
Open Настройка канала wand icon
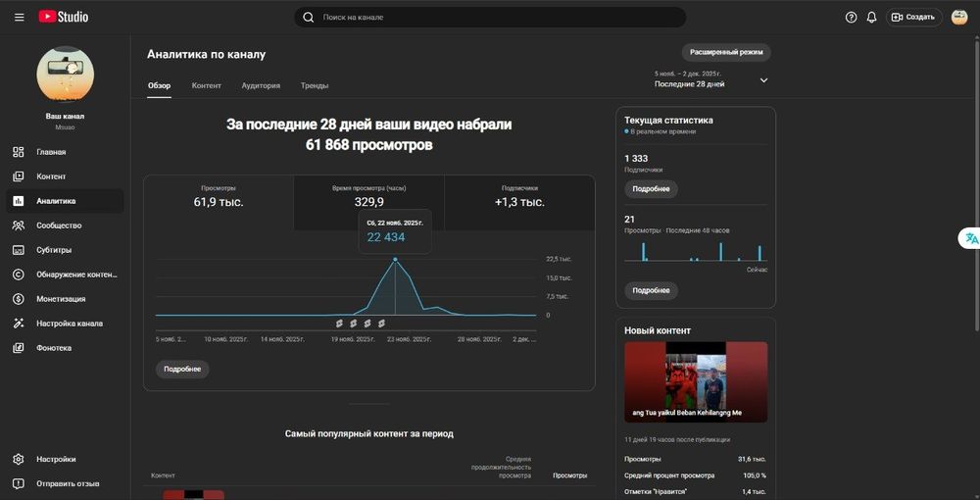[x=18, y=324]
